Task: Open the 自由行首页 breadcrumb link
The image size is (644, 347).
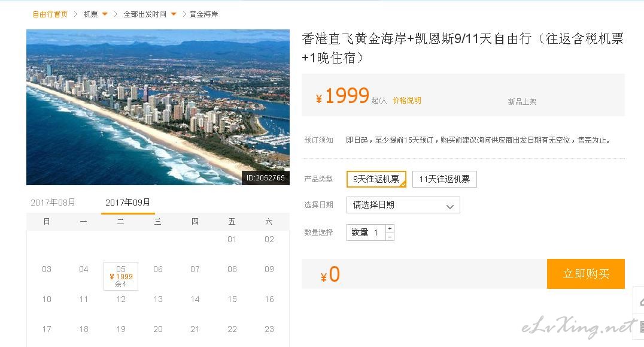Action: (x=50, y=14)
